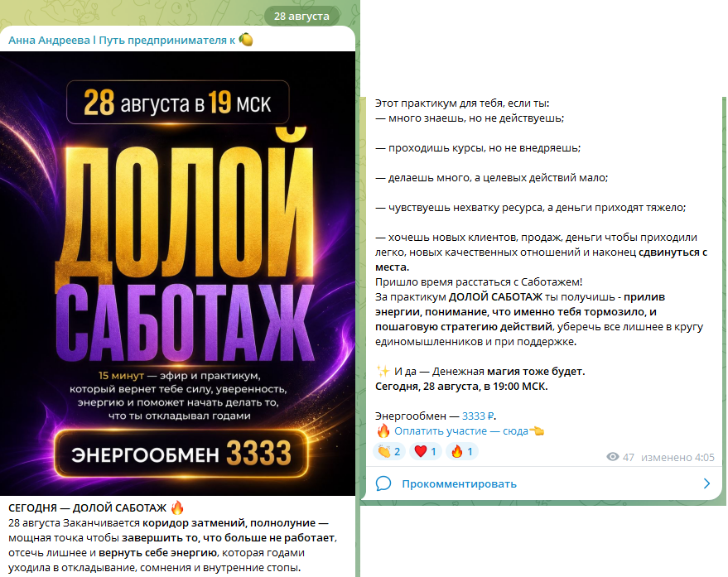Open the comment bubble icon beside Прокомментировать
Viewport: 728px width, 577px height.
pyautogui.click(x=383, y=483)
